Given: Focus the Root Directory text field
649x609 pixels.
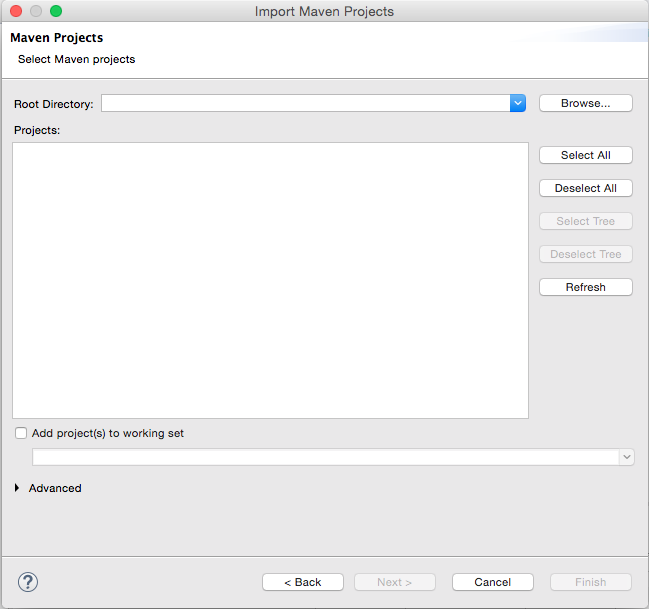Looking at the screenshot, I should point(305,103).
